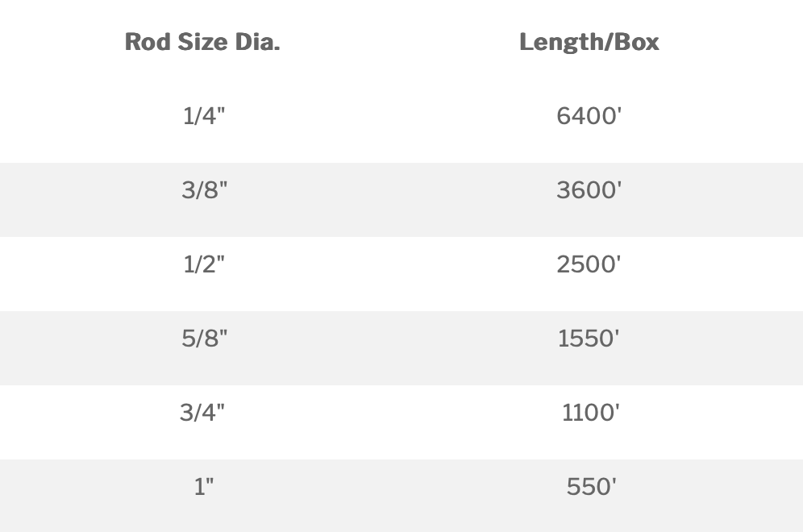Select the 1/4" rod size cell
The height and width of the screenshot is (532, 803).
tap(203, 116)
